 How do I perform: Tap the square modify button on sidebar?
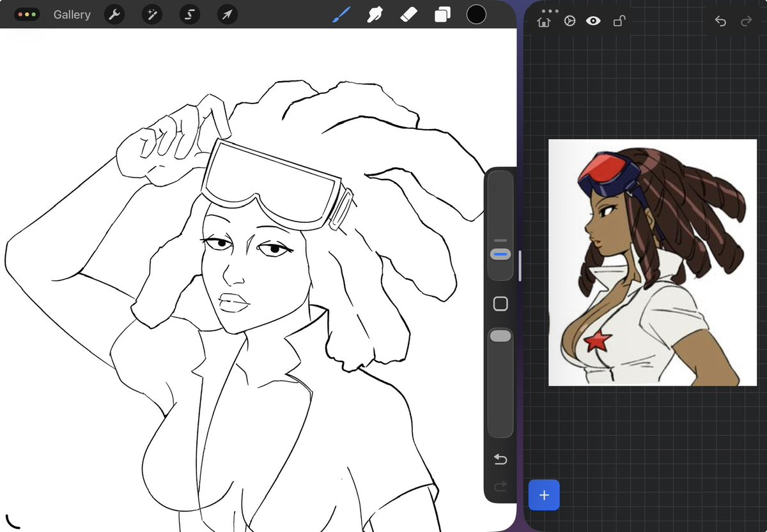click(x=500, y=304)
